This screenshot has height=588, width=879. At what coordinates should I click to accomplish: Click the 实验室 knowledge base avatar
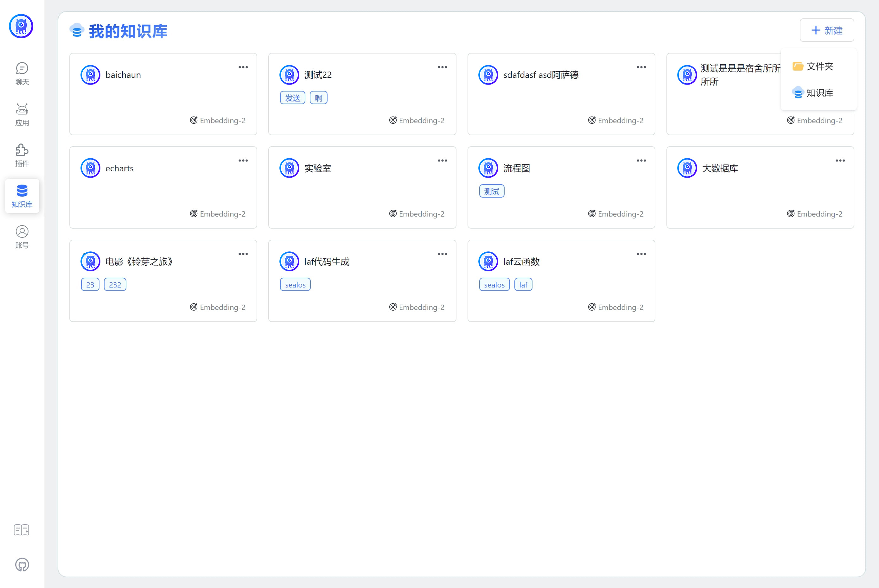289,168
